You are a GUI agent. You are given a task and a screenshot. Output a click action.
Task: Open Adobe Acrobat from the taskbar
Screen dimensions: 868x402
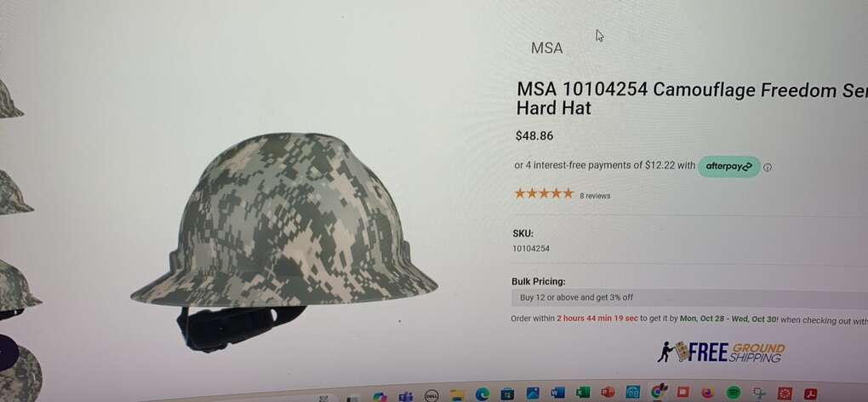coord(810,393)
